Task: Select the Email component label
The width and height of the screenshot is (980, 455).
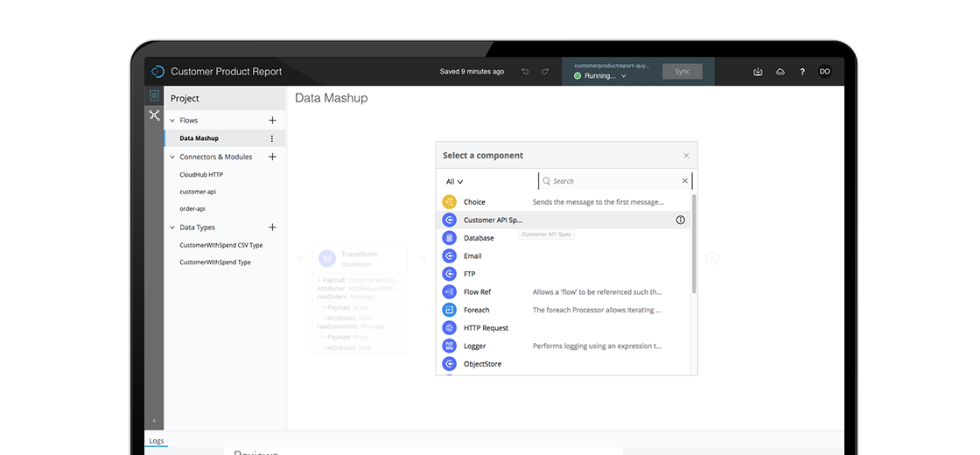Action: click(472, 256)
